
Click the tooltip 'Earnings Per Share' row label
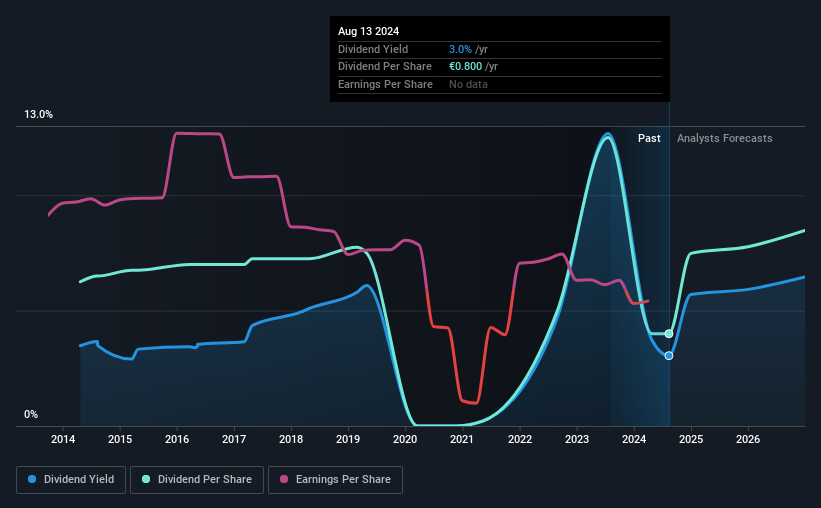pyautogui.click(x=385, y=84)
